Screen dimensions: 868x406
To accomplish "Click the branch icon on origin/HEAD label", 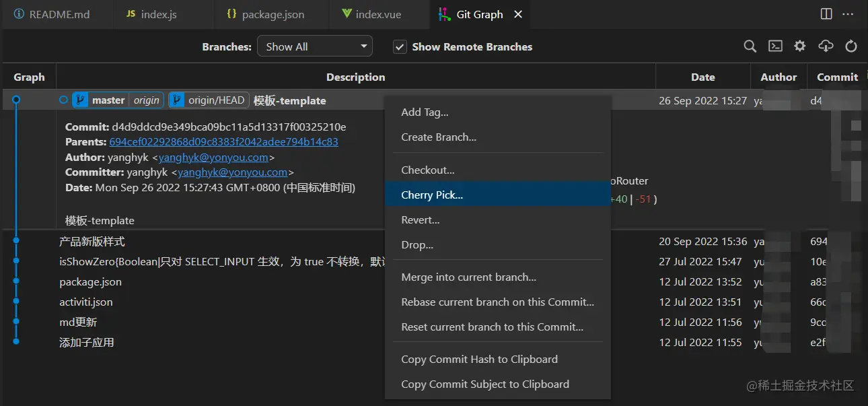I will [x=177, y=100].
